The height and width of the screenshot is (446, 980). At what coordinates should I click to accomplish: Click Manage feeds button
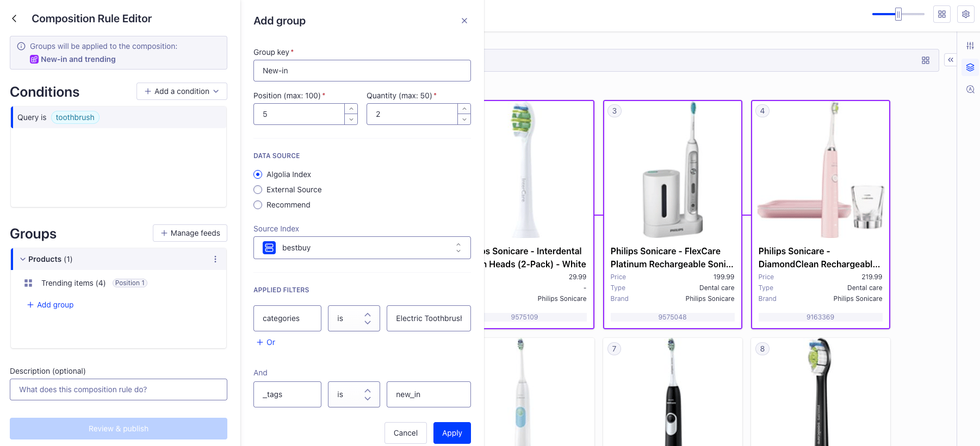pos(190,233)
